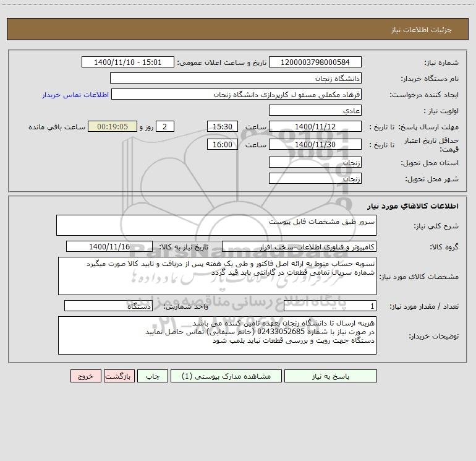Image resolution: width=476 pixels, height=461 pixels.
Task: Open 'مشاهده مدارک پیوستی (1)' attachments button
Action: click(226, 376)
